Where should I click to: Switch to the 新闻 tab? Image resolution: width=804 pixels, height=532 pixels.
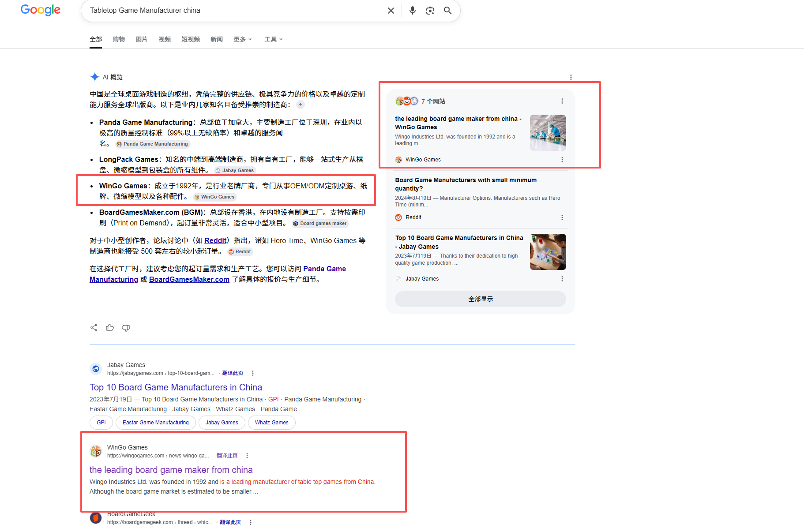[217, 39]
